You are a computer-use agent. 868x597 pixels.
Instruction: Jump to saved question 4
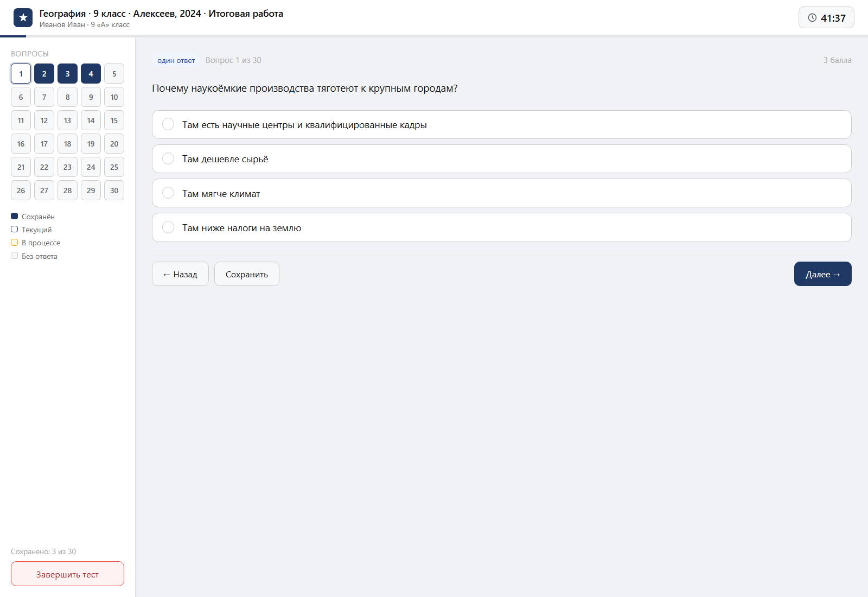click(91, 74)
